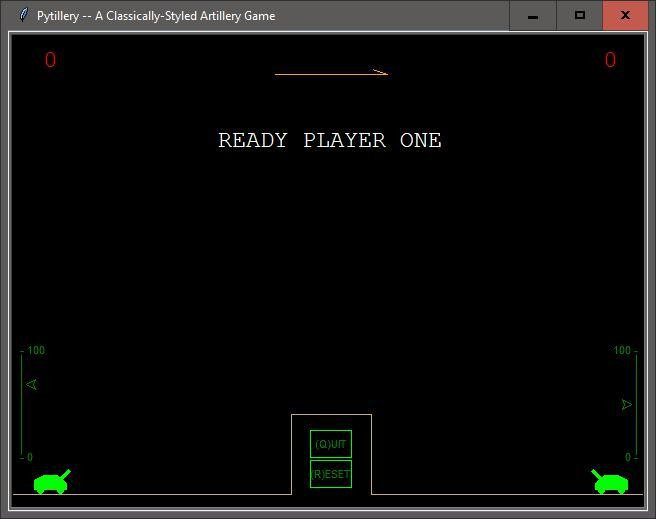Minimize the Pytillery window
The height and width of the screenshot is (519, 656).
pos(533,16)
